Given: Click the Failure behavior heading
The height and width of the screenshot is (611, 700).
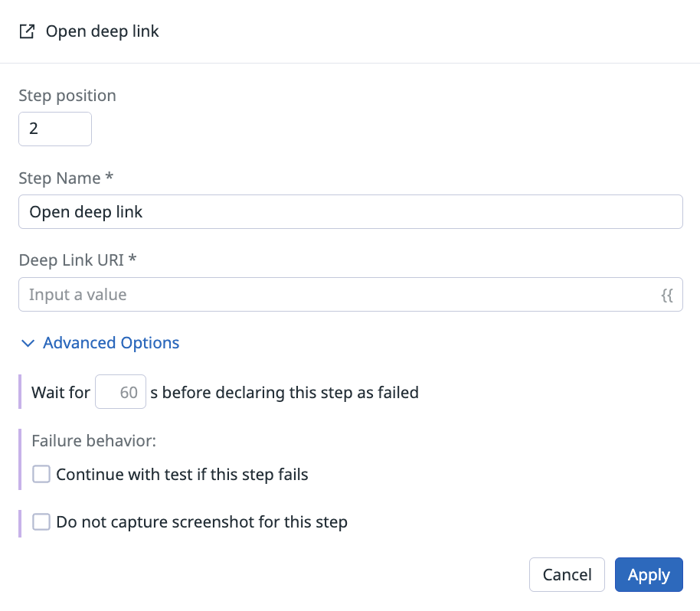Looking at the screenshot, I should tap(93, 441).
